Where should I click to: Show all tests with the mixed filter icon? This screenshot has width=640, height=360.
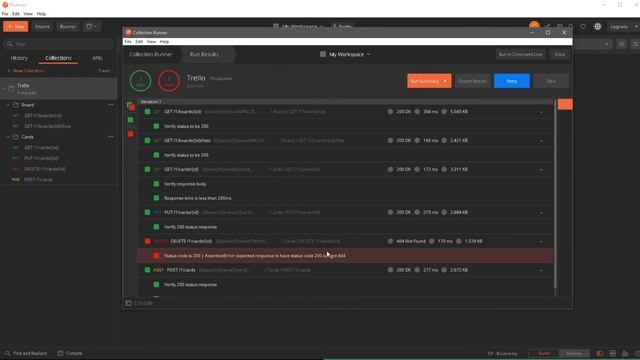tap(131, 106)
